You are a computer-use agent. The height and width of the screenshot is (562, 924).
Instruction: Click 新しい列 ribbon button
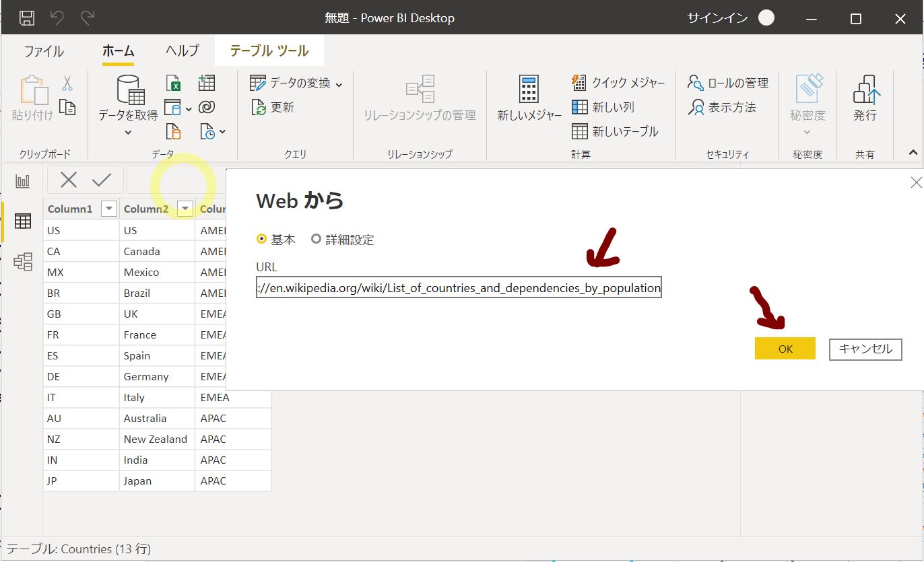tap(603, 107)
